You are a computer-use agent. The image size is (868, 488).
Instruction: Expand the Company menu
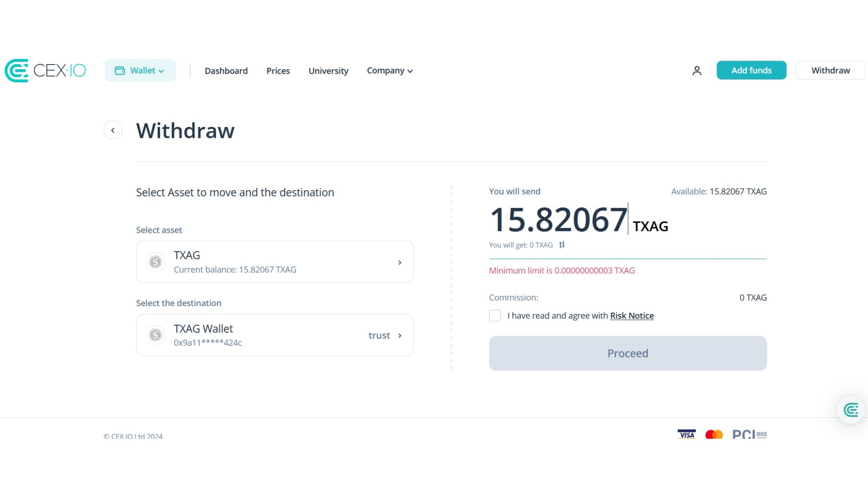click(x=390, y=71)
